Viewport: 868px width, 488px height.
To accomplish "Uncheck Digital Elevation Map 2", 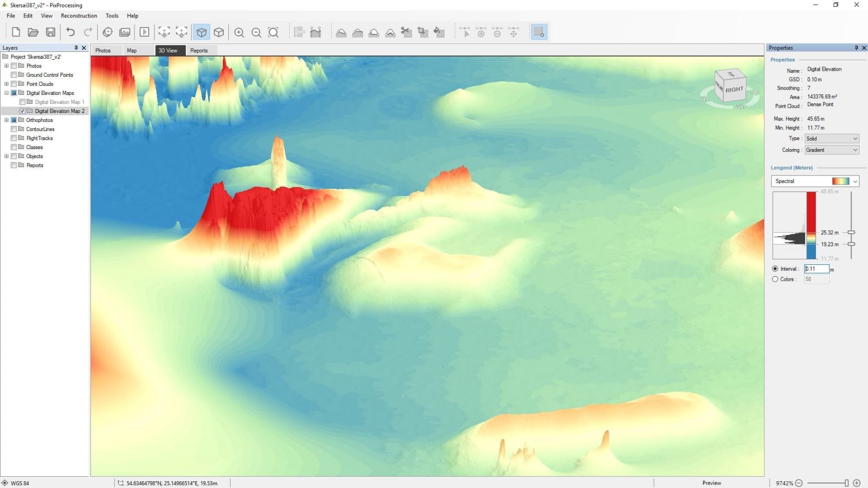I will pyautogui.click(x=22, y=111).
